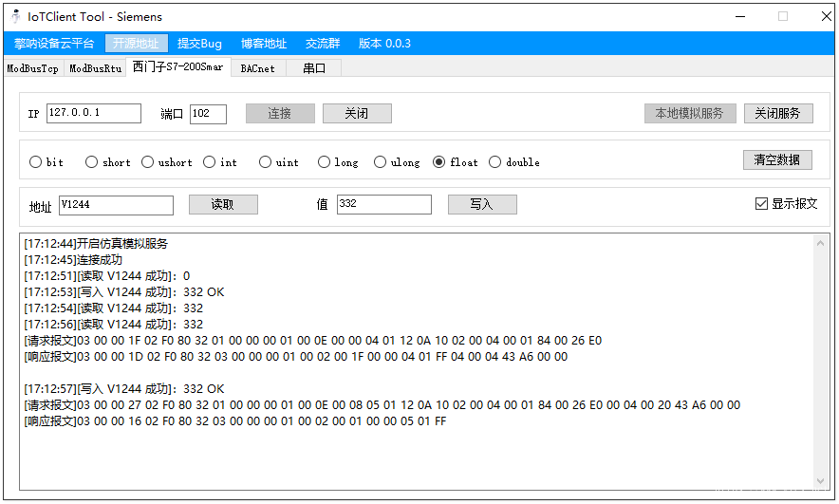This screenshot has height=504, width=839.
Task: Click the 响应报文 line ending 43 A6 00 00
Action: [296, 356]
